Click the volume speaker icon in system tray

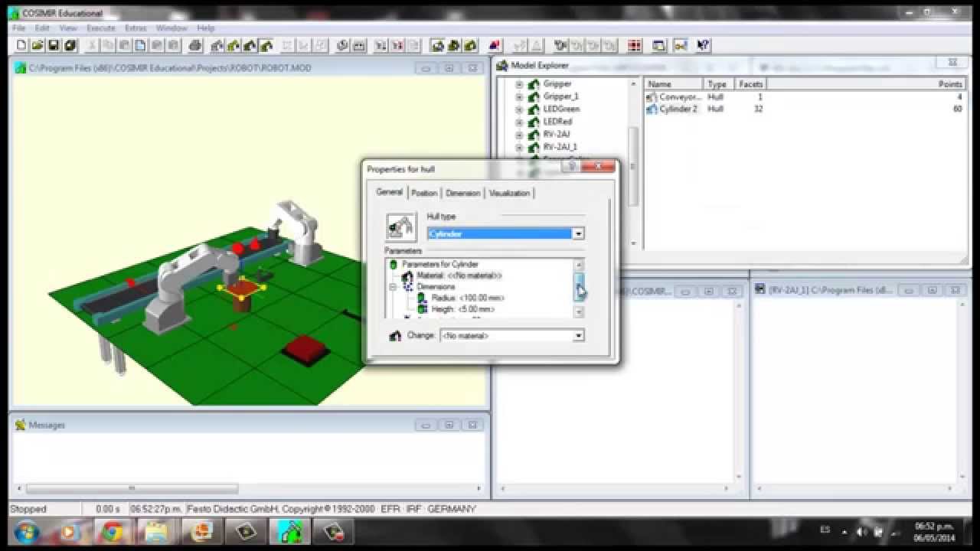[x=862, y=531]
